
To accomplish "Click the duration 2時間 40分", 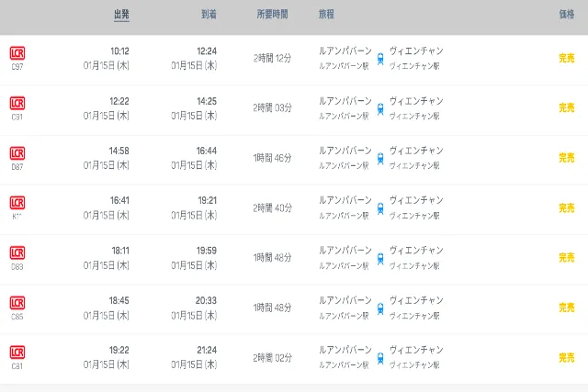I will pyautogui.click(x=272, y=208).
